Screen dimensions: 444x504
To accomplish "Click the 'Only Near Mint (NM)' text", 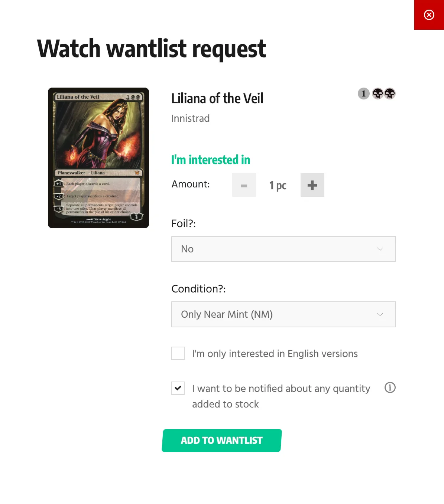I will 227,314.
